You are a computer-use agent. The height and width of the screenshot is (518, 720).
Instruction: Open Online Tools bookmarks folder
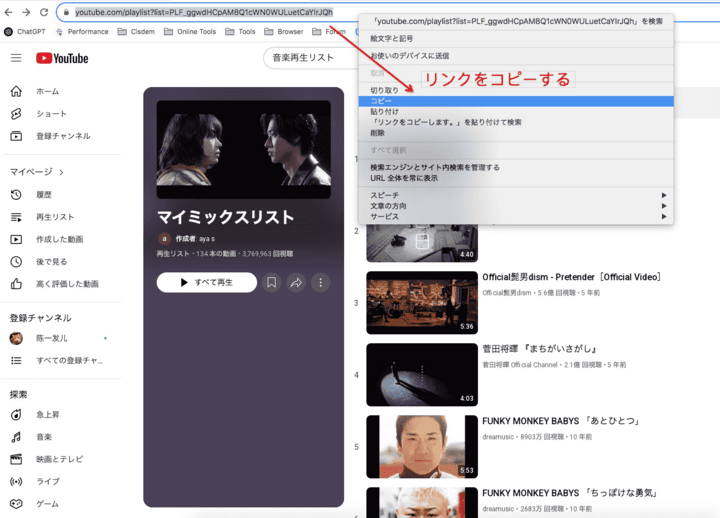coord(190,32)
